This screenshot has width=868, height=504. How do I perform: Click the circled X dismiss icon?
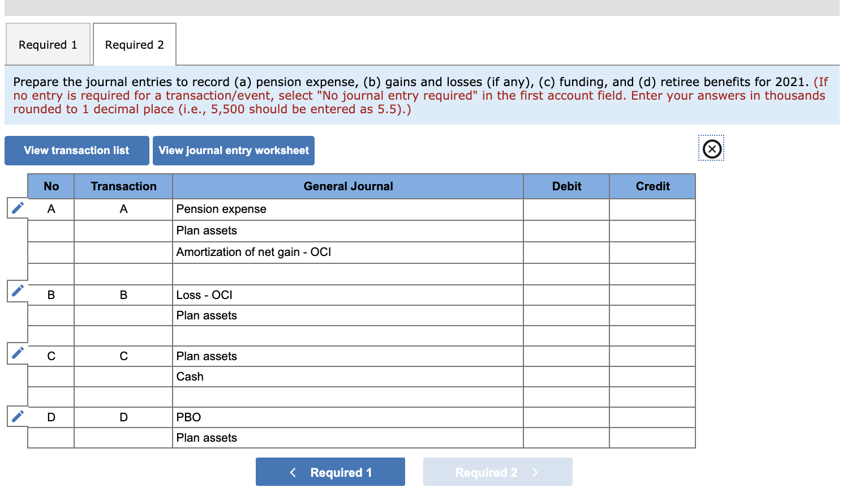[x=711, y=149]
